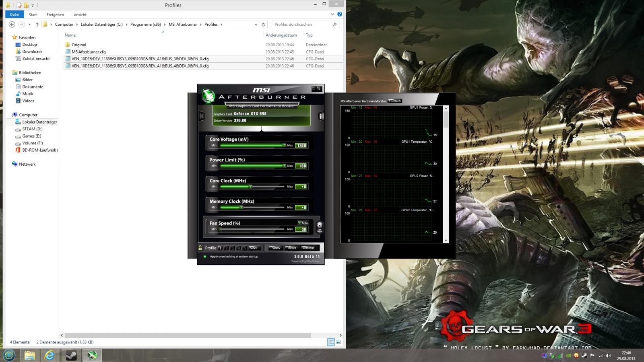The width and height of the screenshot is (644, 362).
Task: Sort by the Name column header
Action: tap(70, 35)
